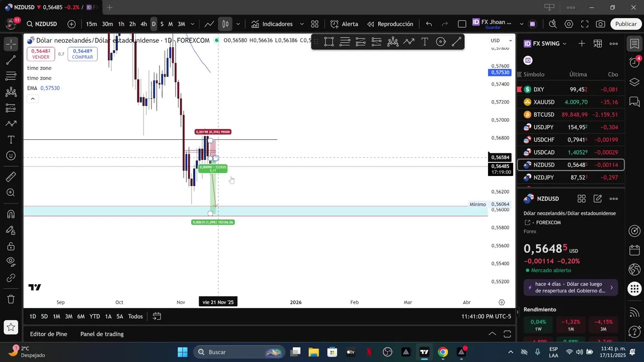Select the 1M date range

pos(56,316)
